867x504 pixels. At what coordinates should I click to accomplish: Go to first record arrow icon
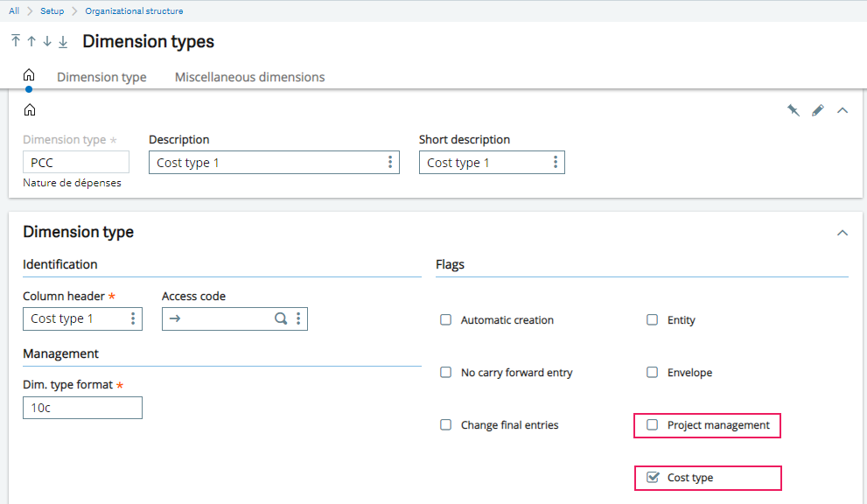(x=16, y=40)
